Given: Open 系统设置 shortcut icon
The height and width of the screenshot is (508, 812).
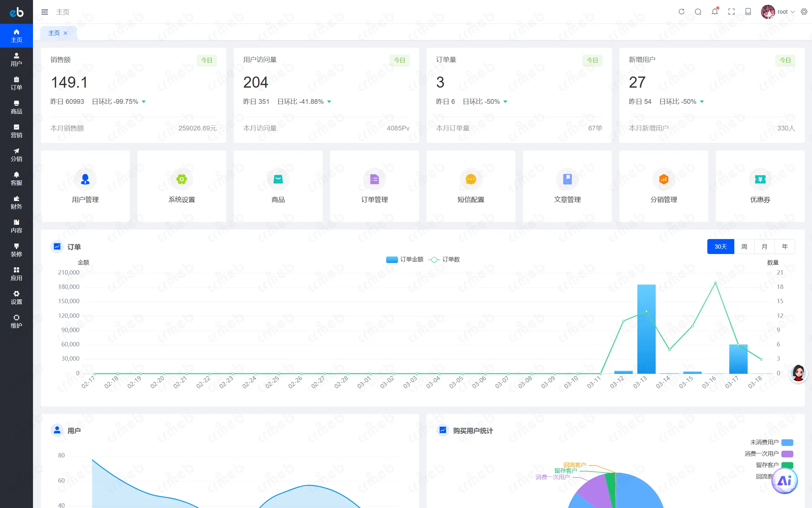Looking at the screenshot, I should pos(181,179).
